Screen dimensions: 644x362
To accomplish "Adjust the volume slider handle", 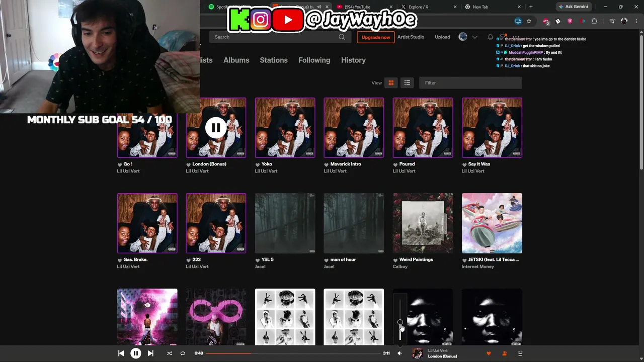I will (400, 322).
